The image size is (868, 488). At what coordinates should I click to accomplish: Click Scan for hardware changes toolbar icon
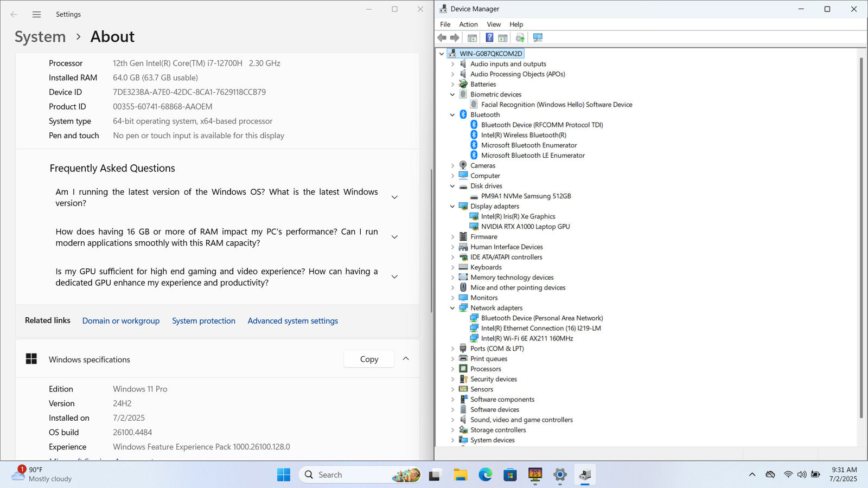coord(538,37)
